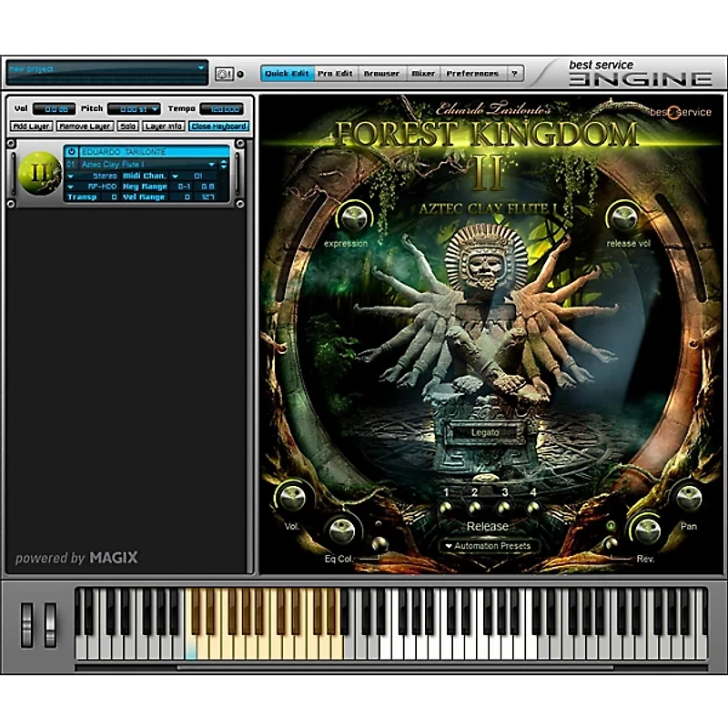The image size is (728, 728).
Task: Adjust the expression knob
Action: pyautogui.click(x=354, y=217)
